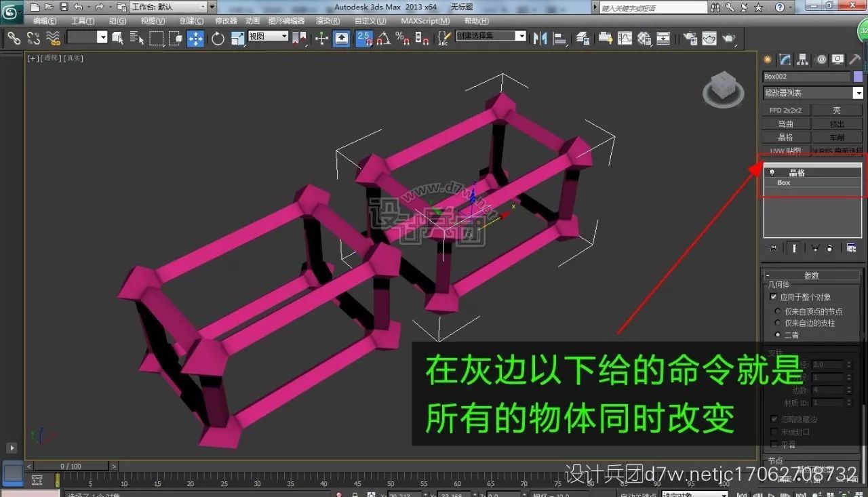Screen dimensions: 868x497
Task: Select 仅来自边的支柱 radio option
Action: tap(777, 323)
